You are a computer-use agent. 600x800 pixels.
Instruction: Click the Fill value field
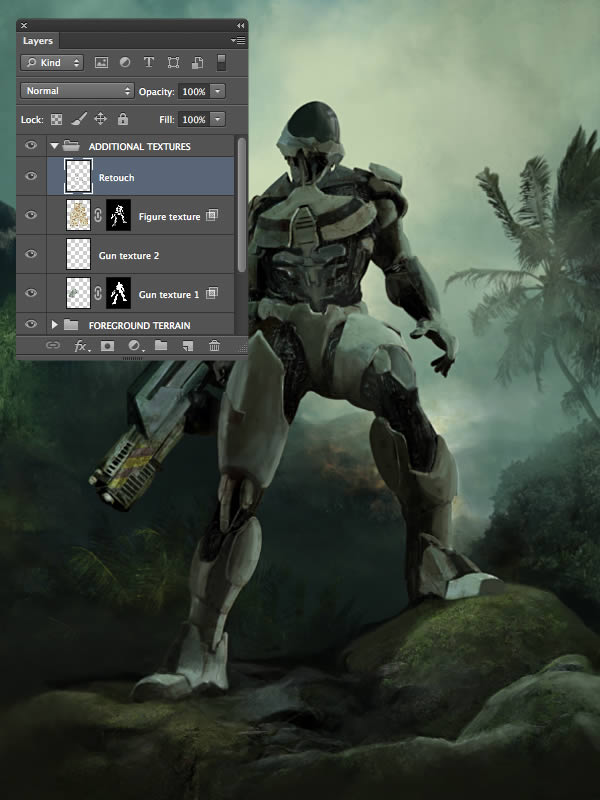[193, 119]
